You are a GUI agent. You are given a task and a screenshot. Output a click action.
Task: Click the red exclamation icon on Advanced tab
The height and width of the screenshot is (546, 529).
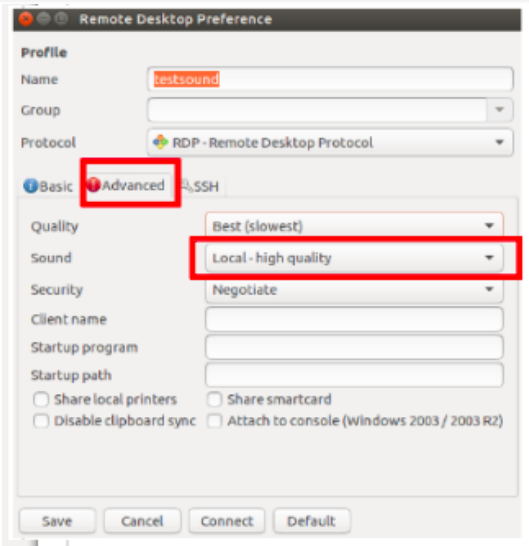[x=93, y=185]
